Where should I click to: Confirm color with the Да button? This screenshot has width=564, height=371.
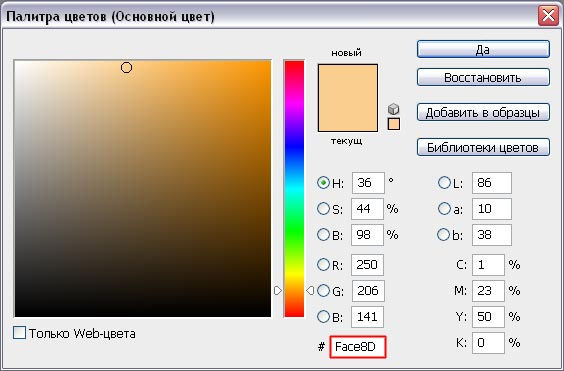click(483, 49)
